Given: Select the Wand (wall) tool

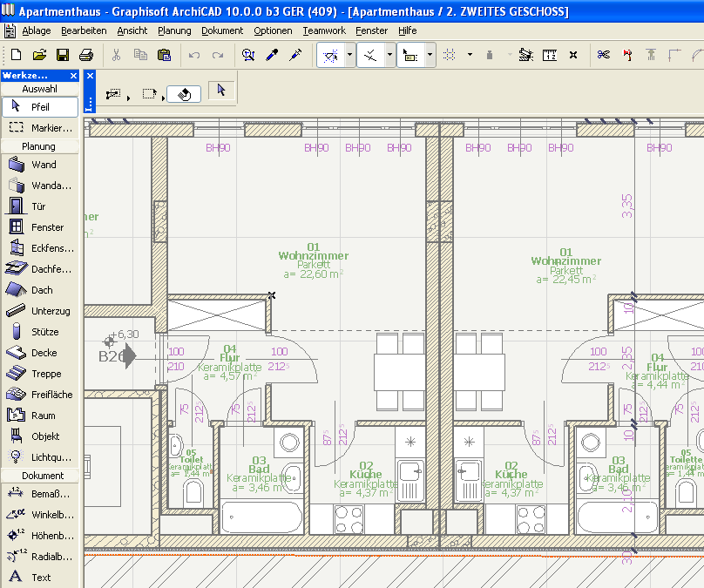Looking at the screenshot, I should pos(39,165).
